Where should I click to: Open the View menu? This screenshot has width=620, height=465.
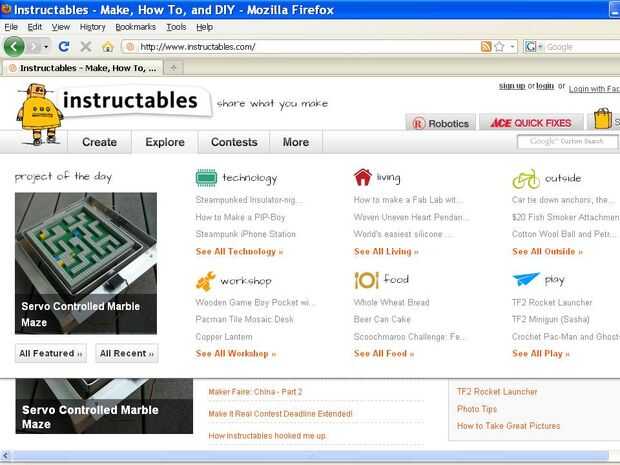coord(60,27)
